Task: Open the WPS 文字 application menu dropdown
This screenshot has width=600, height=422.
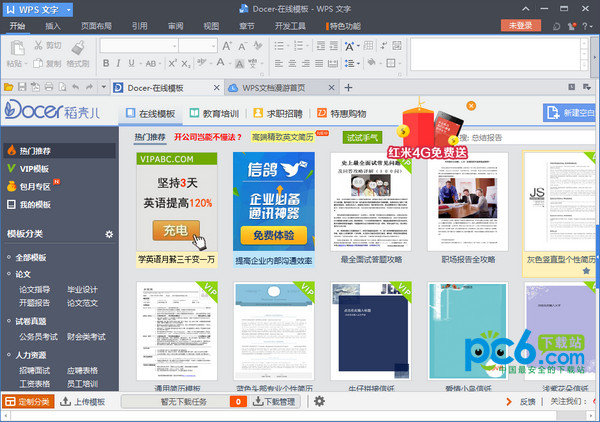Action: [68, 10]
